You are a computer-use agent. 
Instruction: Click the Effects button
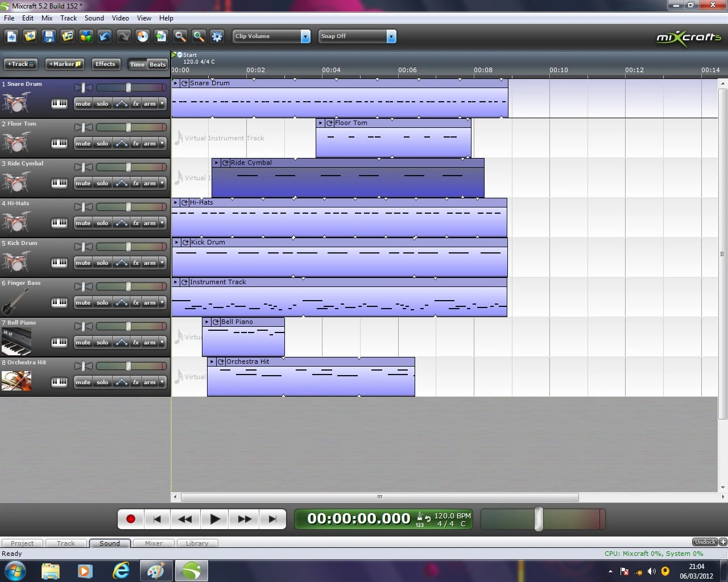[x=105, y=64]
